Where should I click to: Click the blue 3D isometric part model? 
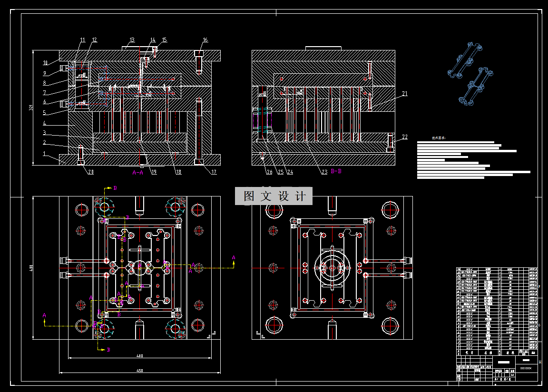pyautogui.click(x=470, y=74)
